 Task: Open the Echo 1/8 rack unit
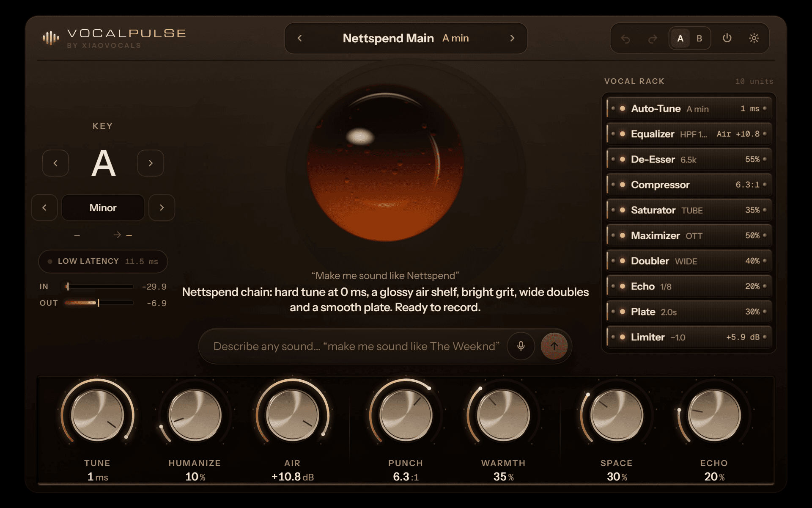[x=689, y=286]
